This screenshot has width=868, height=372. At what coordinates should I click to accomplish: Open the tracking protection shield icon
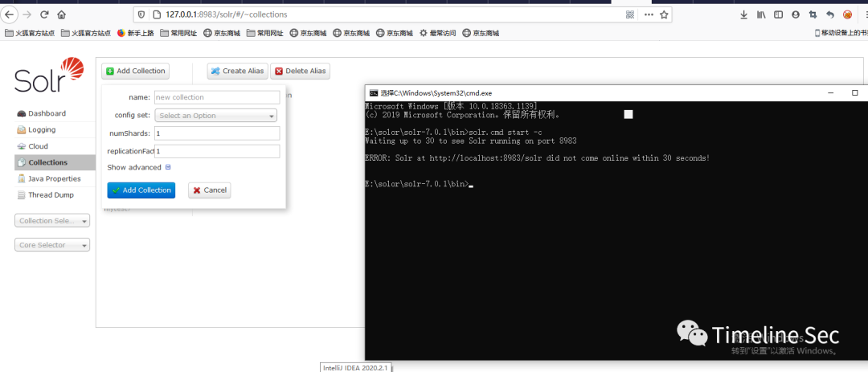141,14
